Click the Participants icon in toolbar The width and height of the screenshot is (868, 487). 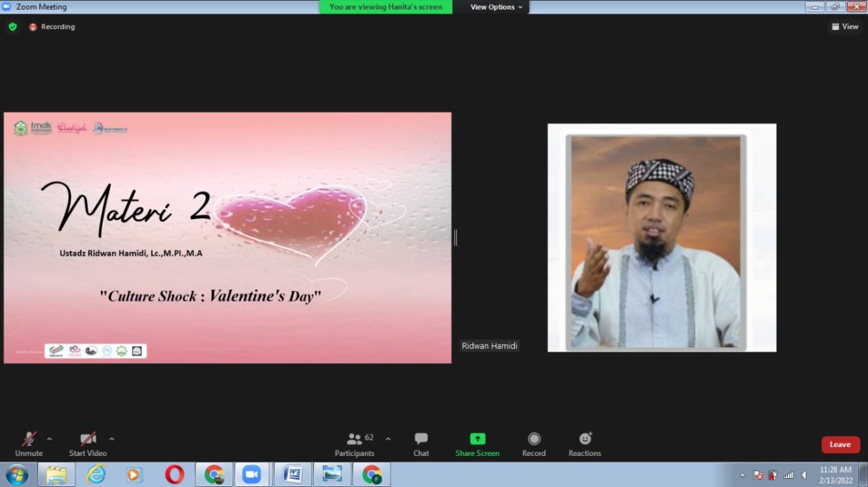[x=355, y=440]
